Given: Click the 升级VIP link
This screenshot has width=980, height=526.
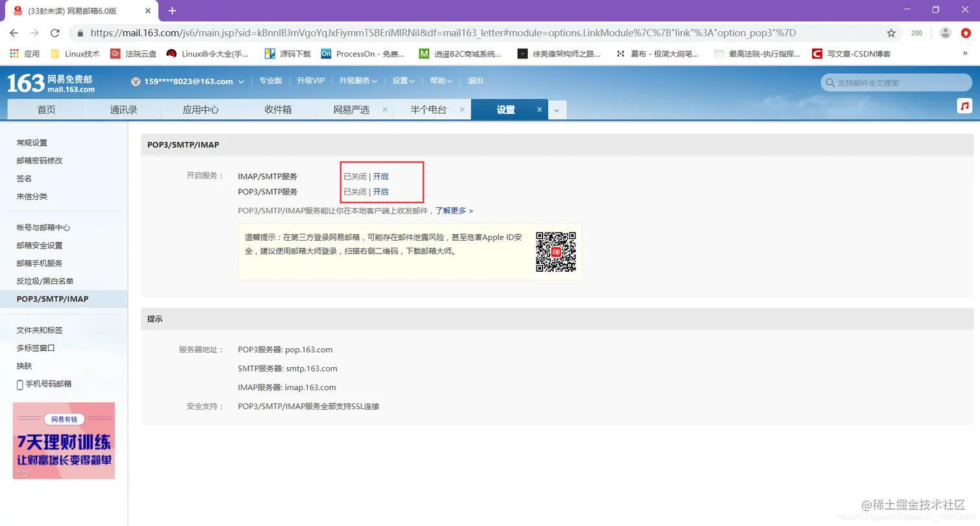Looking at the screenshot, I should coord(310,81).
